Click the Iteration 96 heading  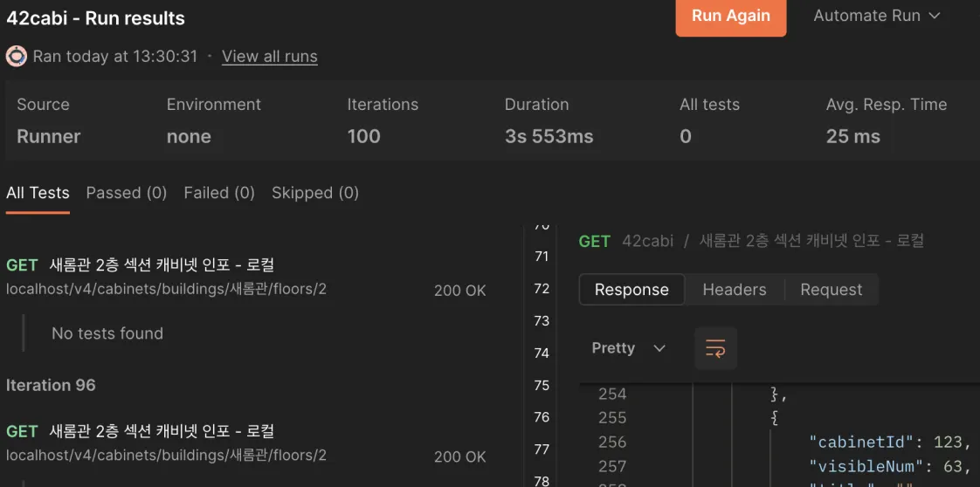[x=51, y=385]
